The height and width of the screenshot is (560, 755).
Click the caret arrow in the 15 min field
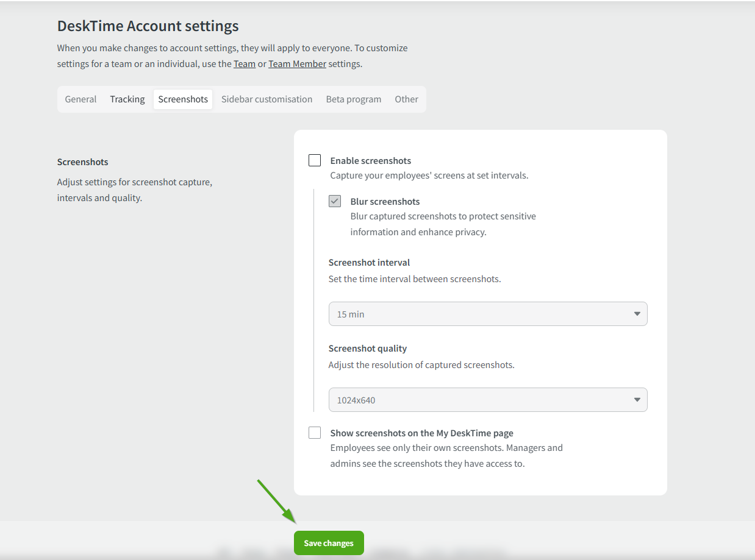[637, 314]
